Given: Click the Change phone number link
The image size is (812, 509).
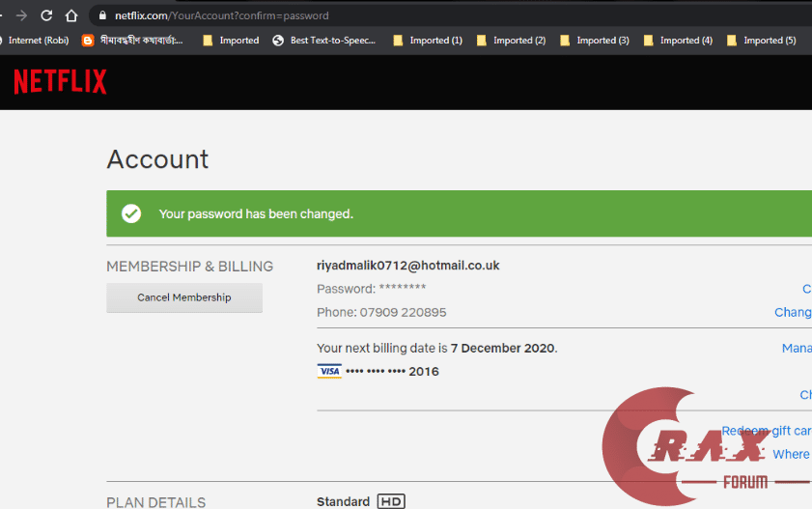Looking at the screenshot, I should tap(793, 312).
